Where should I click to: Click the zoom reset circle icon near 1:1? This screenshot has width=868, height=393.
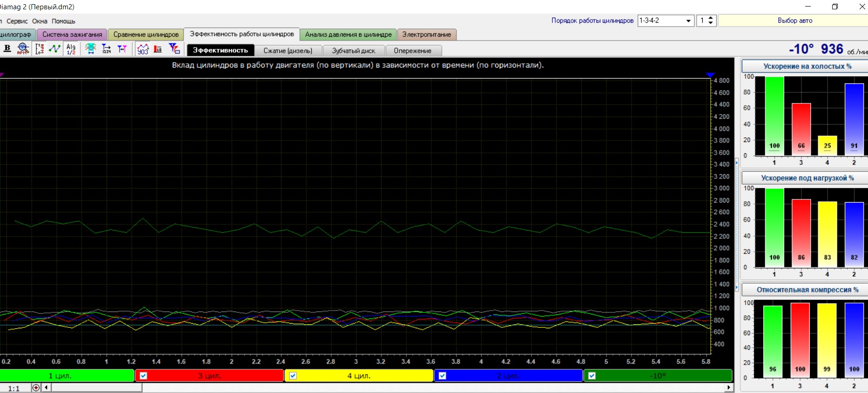36,387
